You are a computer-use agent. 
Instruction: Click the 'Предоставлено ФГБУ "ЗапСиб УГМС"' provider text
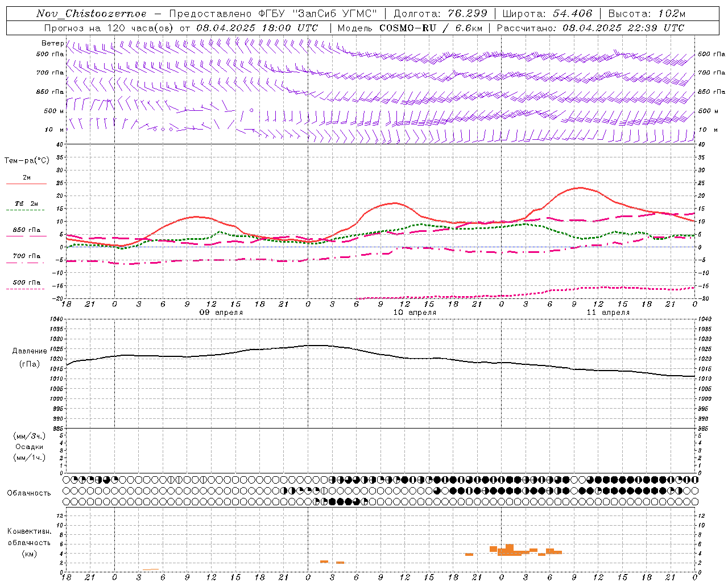[x=274, y=14]
